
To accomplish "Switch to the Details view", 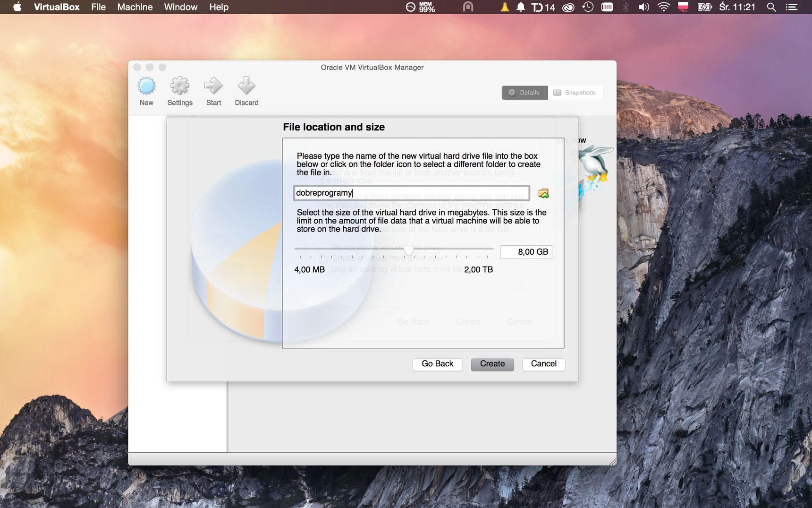I will pos(524,93).
